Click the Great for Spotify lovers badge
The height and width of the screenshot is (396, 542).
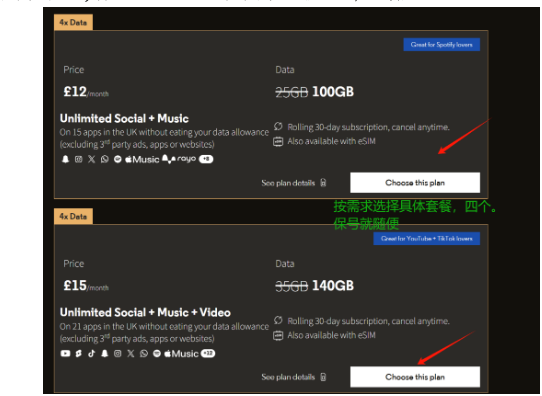(441, 45)
